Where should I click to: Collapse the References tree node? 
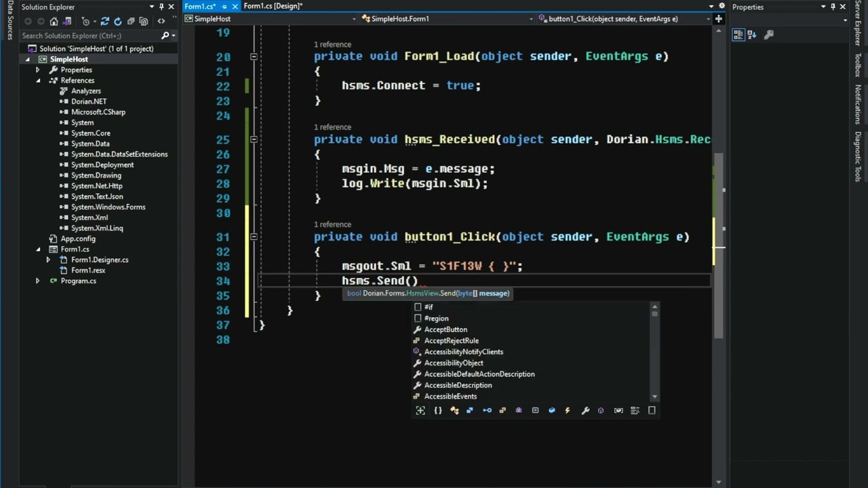click(x=38, y=81)
